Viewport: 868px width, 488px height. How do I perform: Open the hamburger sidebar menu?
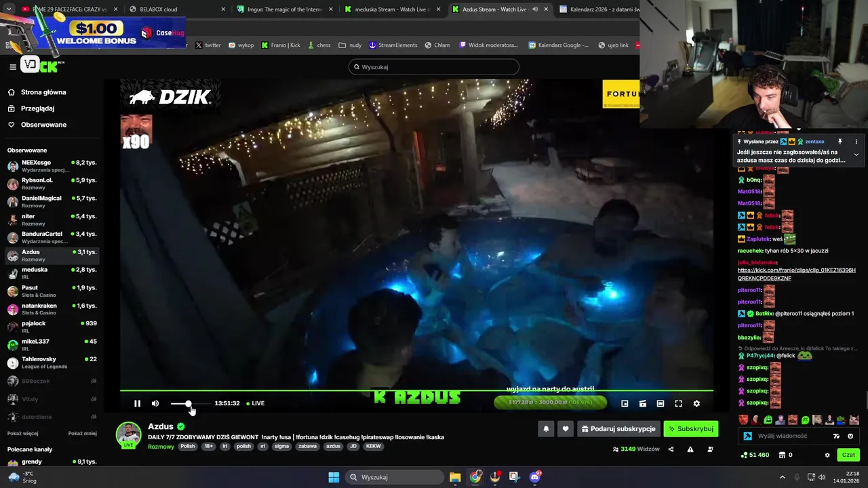pyautogui.click(x=13, y=66)
